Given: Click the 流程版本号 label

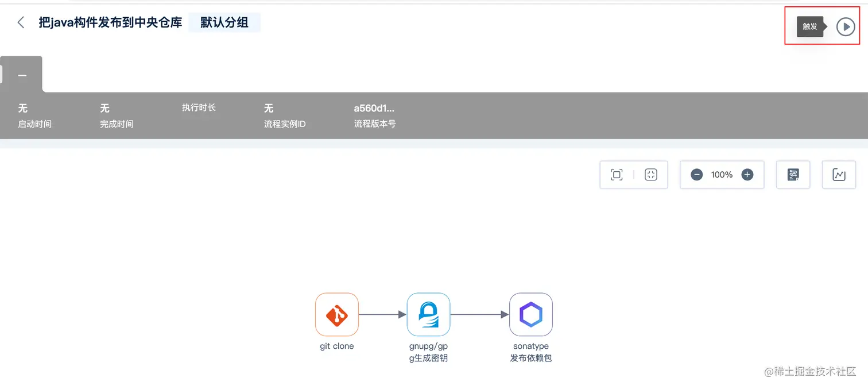Looking at the screenshot, I should coord(375,124).
